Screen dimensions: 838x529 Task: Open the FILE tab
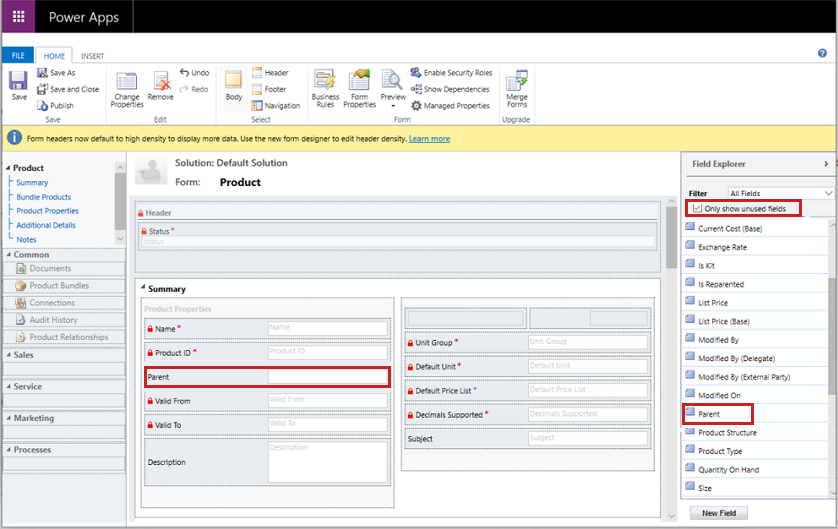click(x=18, y=56)
